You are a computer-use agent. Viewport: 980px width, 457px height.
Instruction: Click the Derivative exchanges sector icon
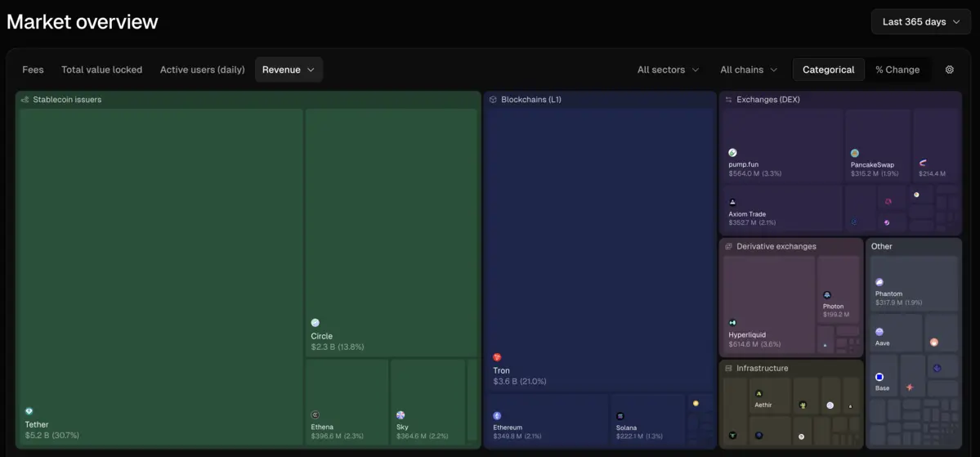pyautogui.click(x=728, y=246)
